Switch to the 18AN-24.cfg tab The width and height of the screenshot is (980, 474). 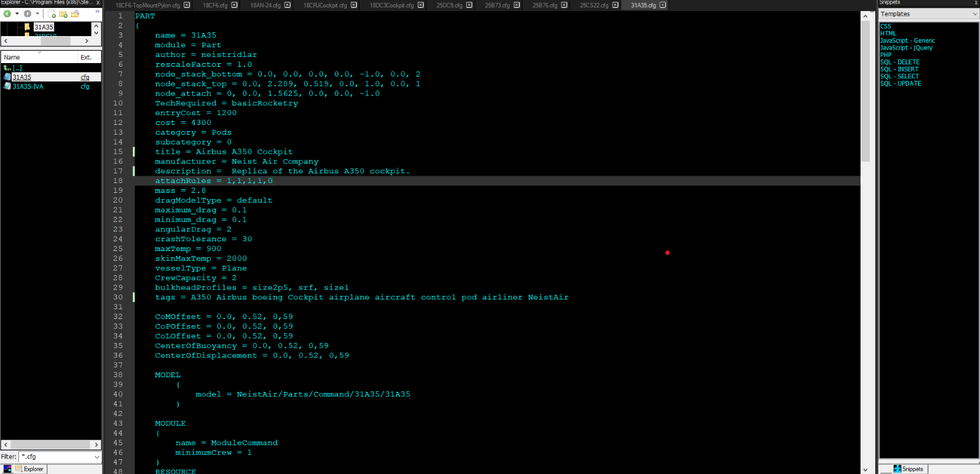pyautogui.click(x=265, y=6)
